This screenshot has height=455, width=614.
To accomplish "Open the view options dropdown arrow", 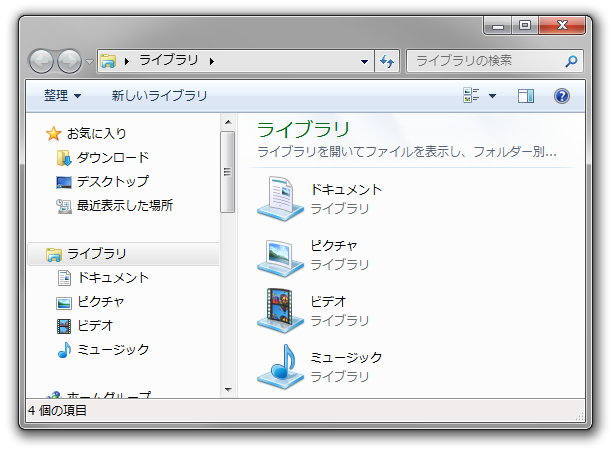I will pos(493,96).
